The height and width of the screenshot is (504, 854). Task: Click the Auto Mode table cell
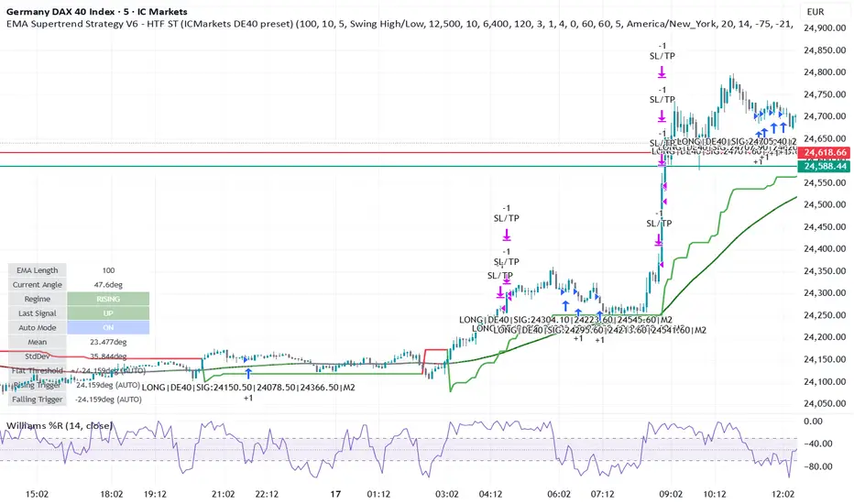click(x=37, y=327)
